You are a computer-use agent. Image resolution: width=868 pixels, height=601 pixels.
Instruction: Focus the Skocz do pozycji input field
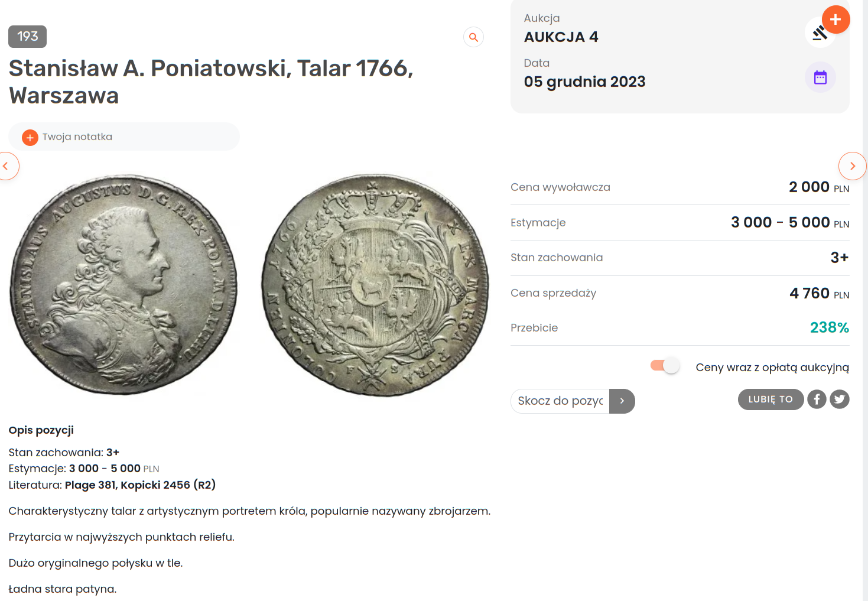560,401
